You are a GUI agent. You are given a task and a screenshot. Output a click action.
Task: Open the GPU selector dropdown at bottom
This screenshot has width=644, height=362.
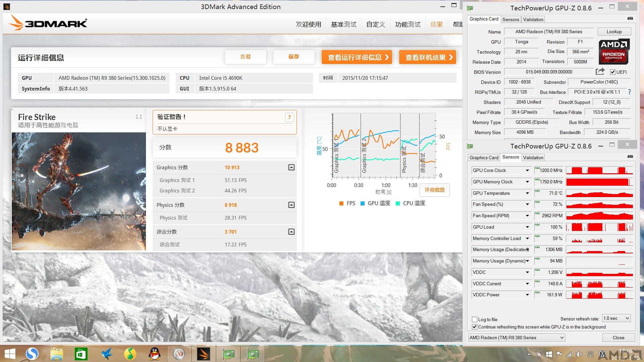517,338
